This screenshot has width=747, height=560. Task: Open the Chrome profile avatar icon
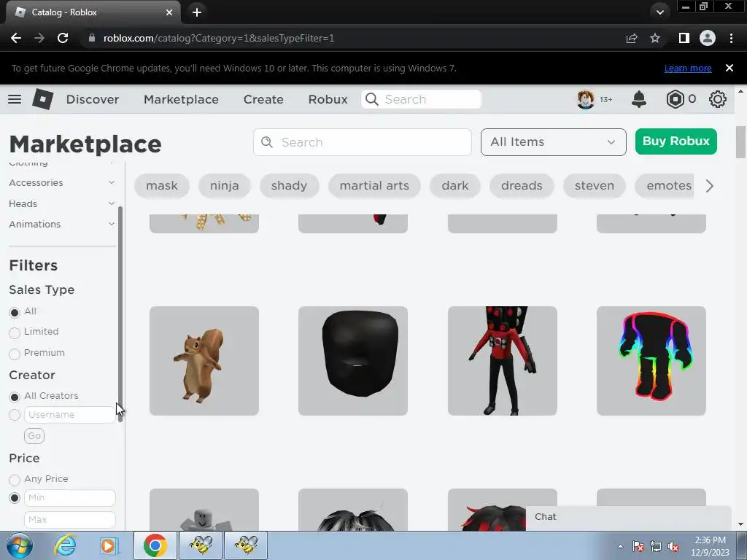(708, 38)
